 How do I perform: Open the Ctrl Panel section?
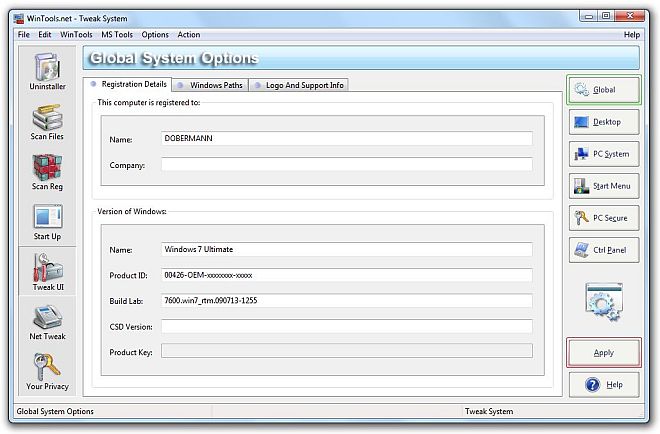pos(604,250)
